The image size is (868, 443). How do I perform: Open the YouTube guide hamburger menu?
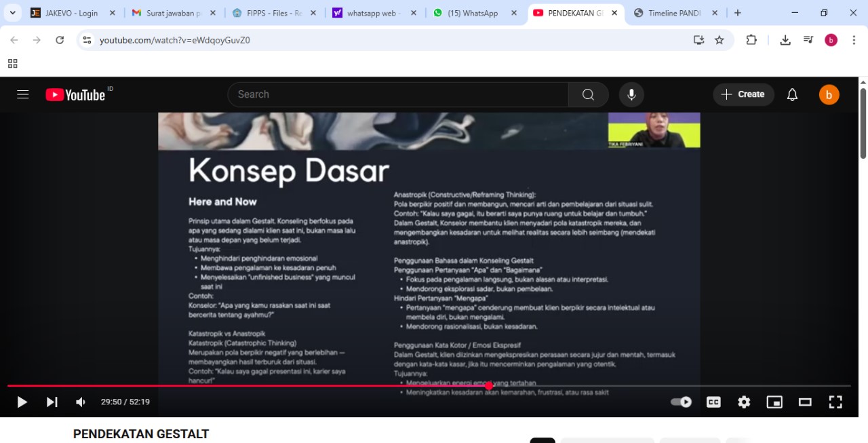point(23,94)
